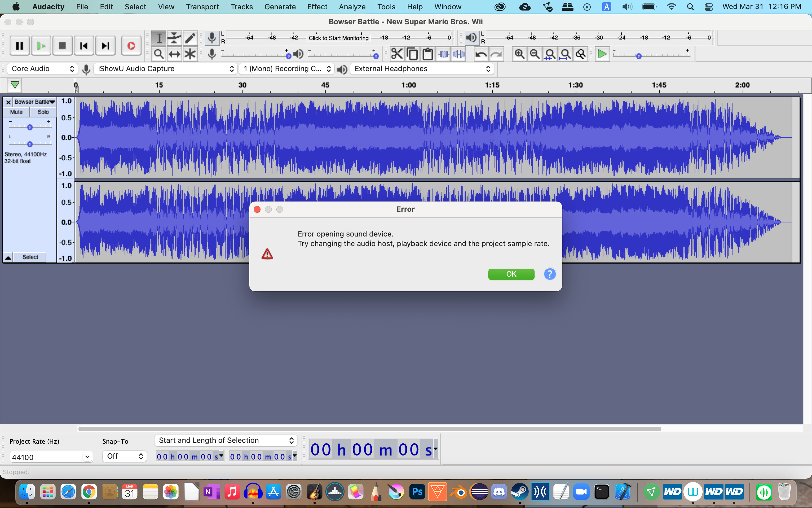Click the Play transport button
The image size is (812, 508).
pos(41,45)
